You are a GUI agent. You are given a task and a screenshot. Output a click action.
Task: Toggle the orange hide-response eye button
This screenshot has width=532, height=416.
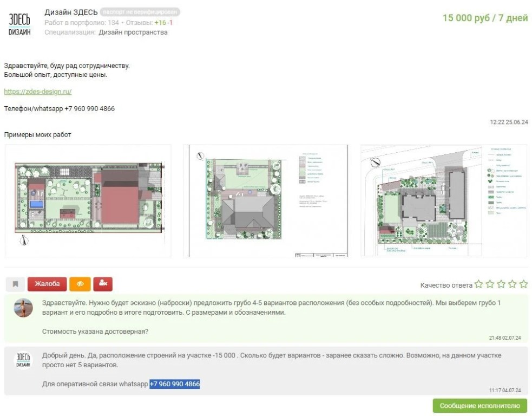pos(81,284)
